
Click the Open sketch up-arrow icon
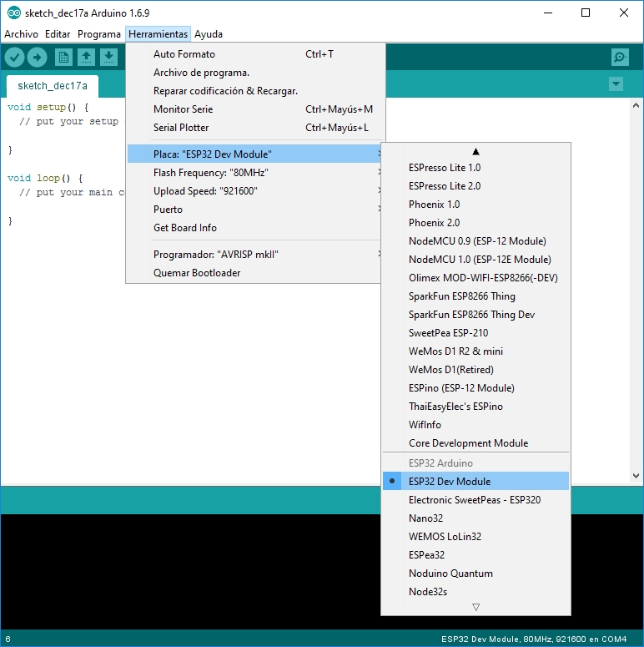coord(86,58)
